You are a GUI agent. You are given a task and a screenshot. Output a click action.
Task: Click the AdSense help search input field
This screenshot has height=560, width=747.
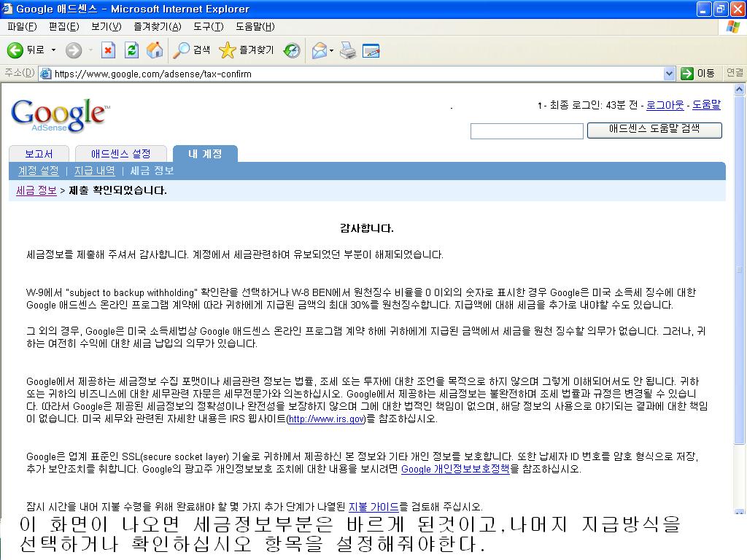click(x=527, y=131)
